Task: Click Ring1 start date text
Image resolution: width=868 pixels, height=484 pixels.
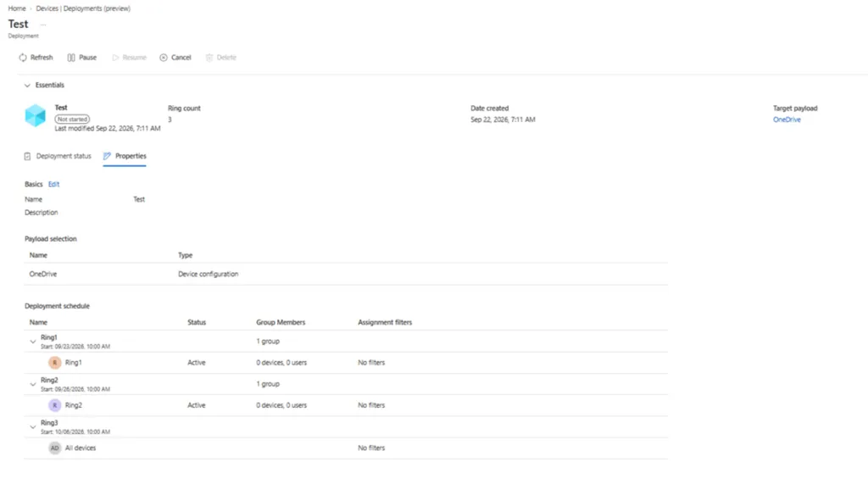Action: [75, 347]
